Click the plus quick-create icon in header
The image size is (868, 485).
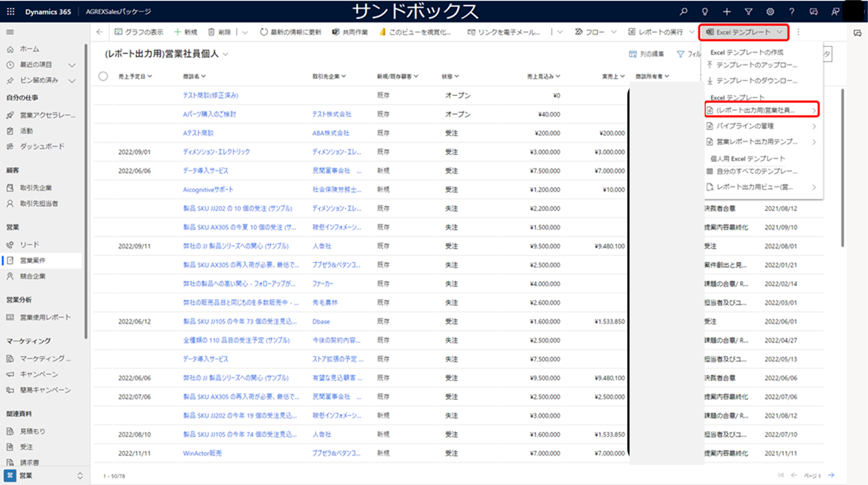(727, 12)
